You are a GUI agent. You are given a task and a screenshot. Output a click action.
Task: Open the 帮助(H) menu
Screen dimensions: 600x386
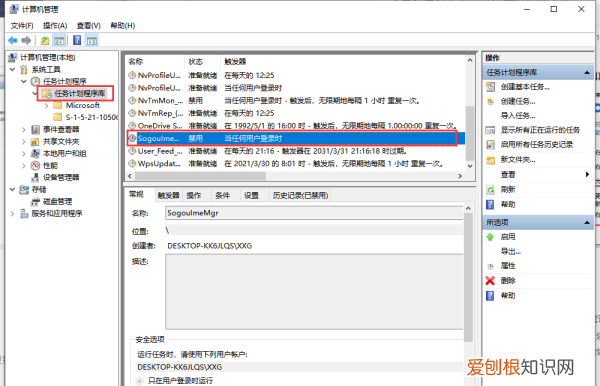tap(122, 26)
